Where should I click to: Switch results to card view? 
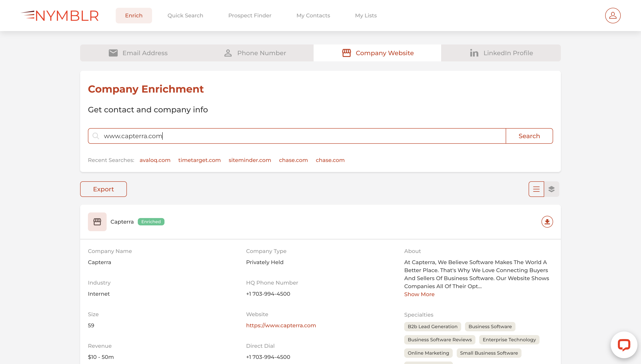tap(552, 189)
